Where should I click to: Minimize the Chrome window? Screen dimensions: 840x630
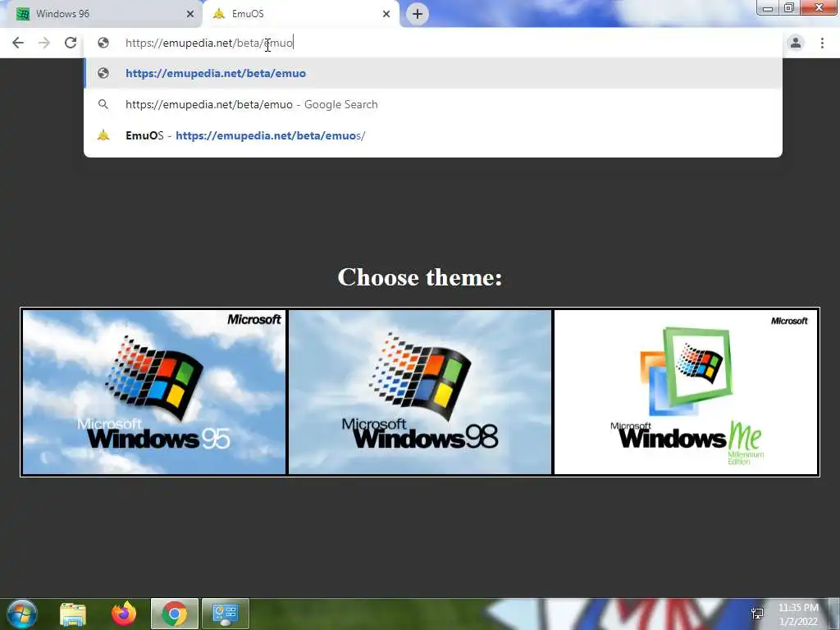pyautogui.click(x=768, y=7)
